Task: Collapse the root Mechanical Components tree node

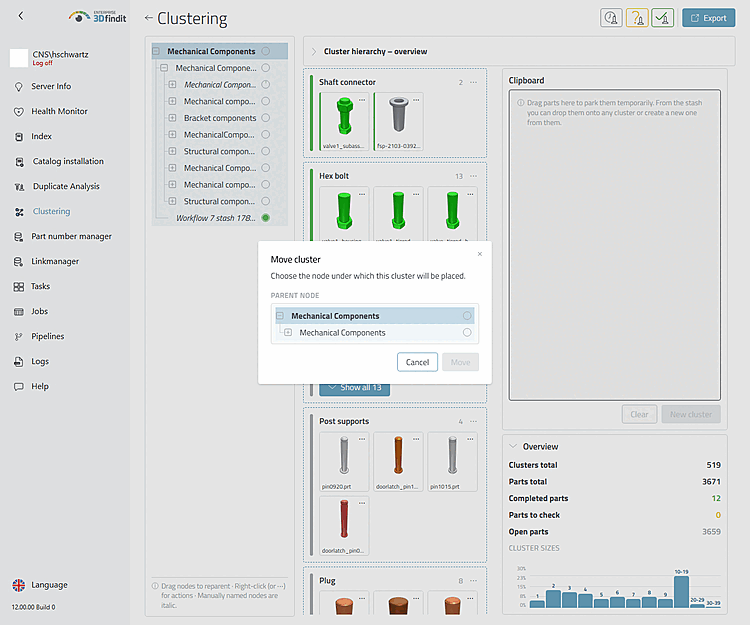Action: pyautogui.click(x=156, y=51)
